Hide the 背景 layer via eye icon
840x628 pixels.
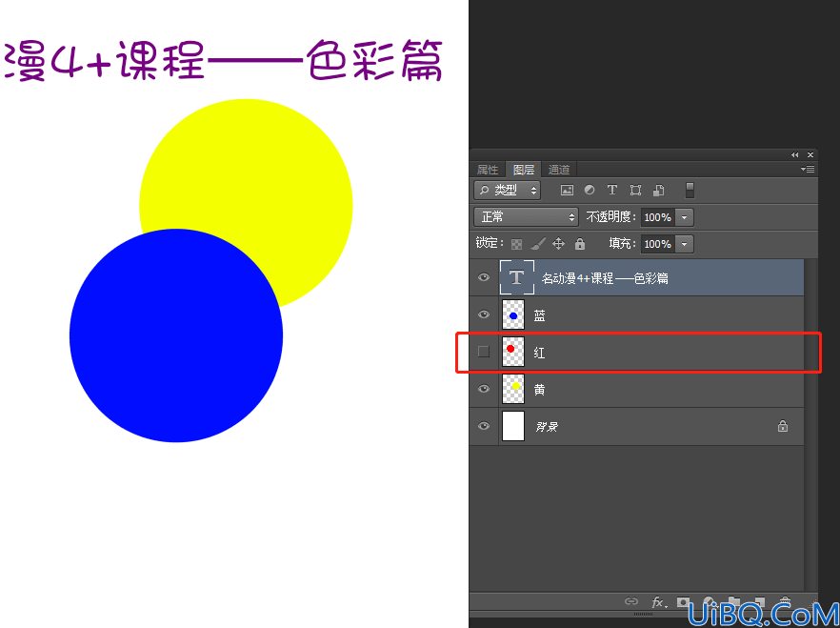click(484, 426)
